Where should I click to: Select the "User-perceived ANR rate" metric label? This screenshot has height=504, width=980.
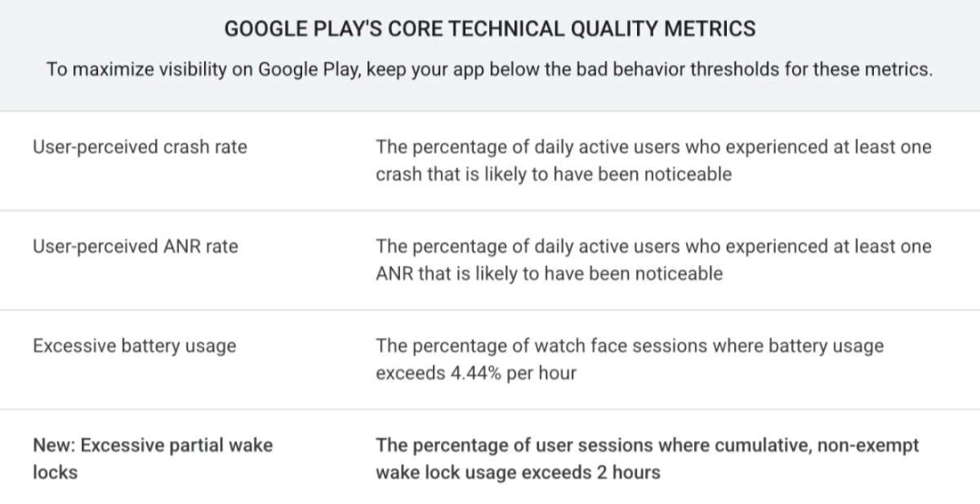135,246
